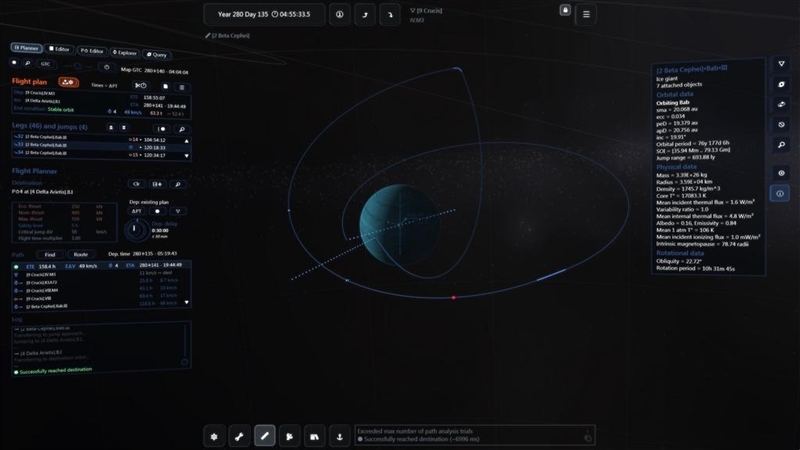Switch to the Explorer tab
This screenshot has height=450, width=800.
click(124, 53)
